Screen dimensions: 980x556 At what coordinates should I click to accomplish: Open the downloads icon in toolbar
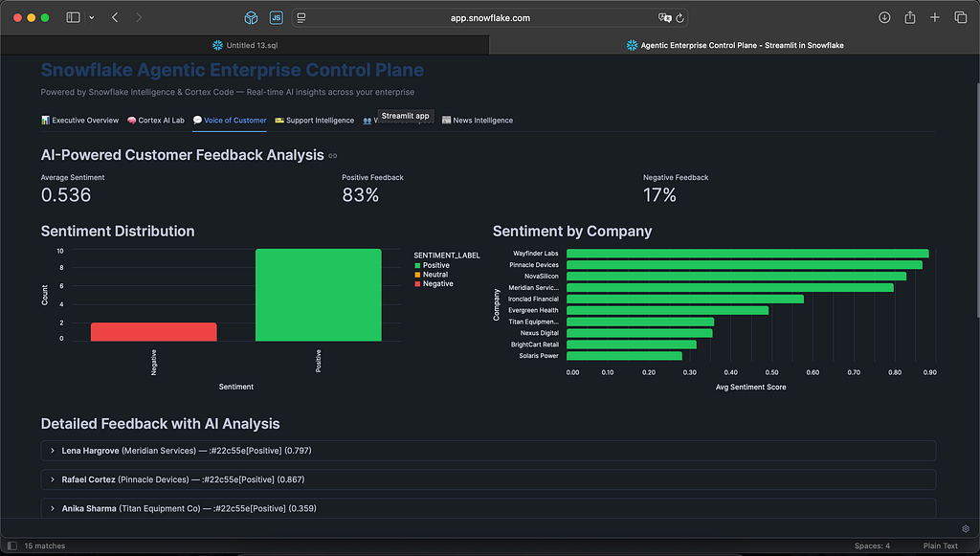tap(884, 17)
